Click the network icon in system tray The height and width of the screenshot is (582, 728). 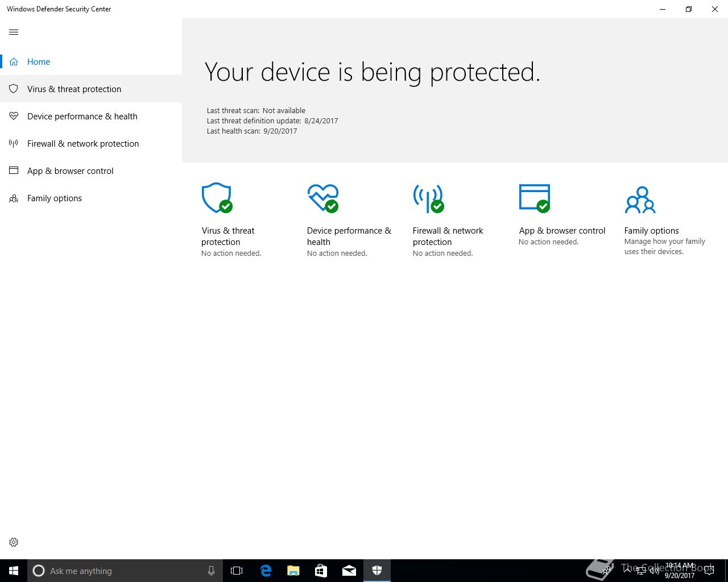click(x=641, y=569)
